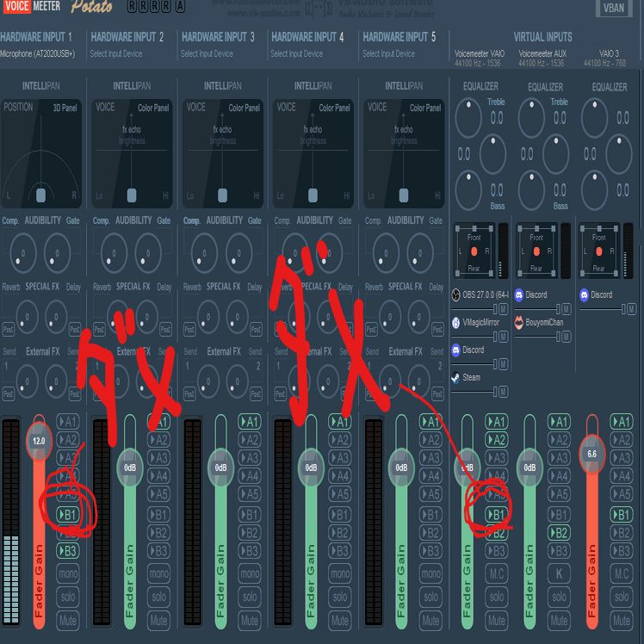Image resolution: width=644 pixels, height=644 pixels.
Task: Open Hardware Input 5 Select Input Device
Action: (x=388, y=53)
